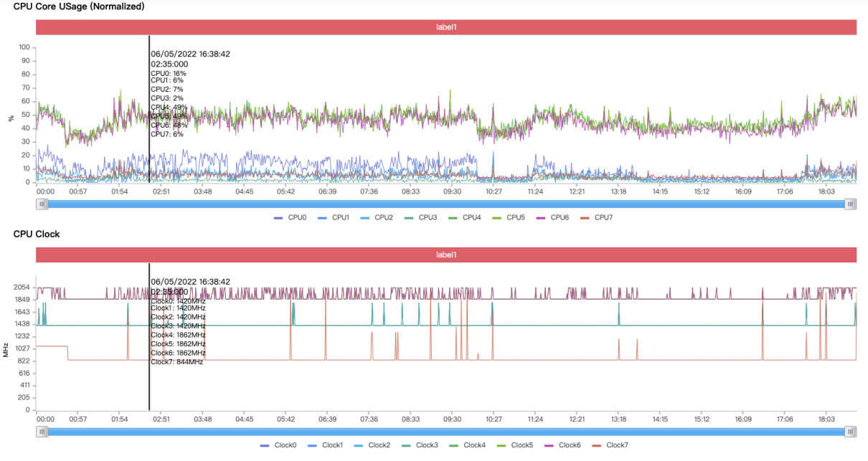
Task: Select the label1 bar above CPU usage chart
Action: 446,27
